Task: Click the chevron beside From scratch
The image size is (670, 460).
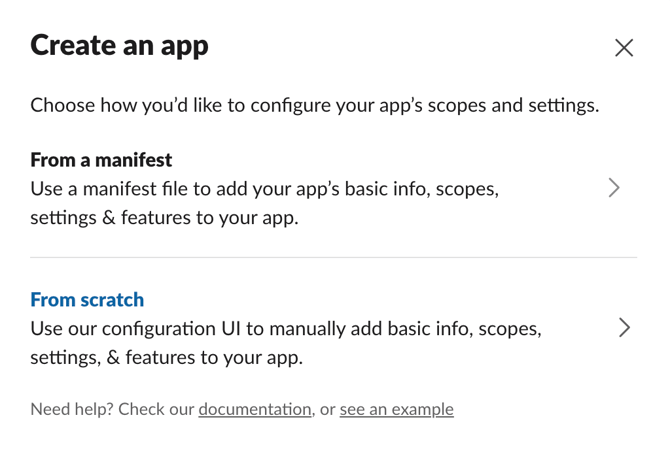Action: (624, 328)
